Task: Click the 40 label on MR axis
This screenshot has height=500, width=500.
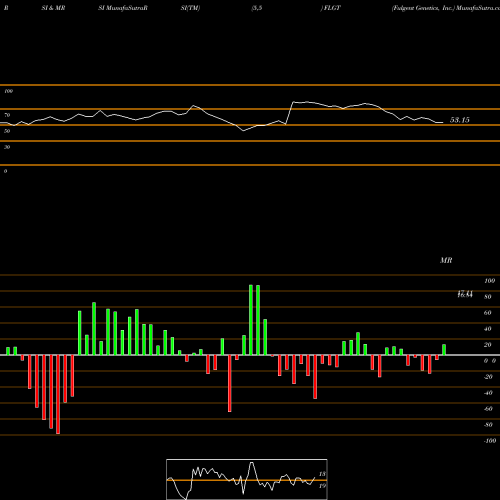Action: [488, 329]
